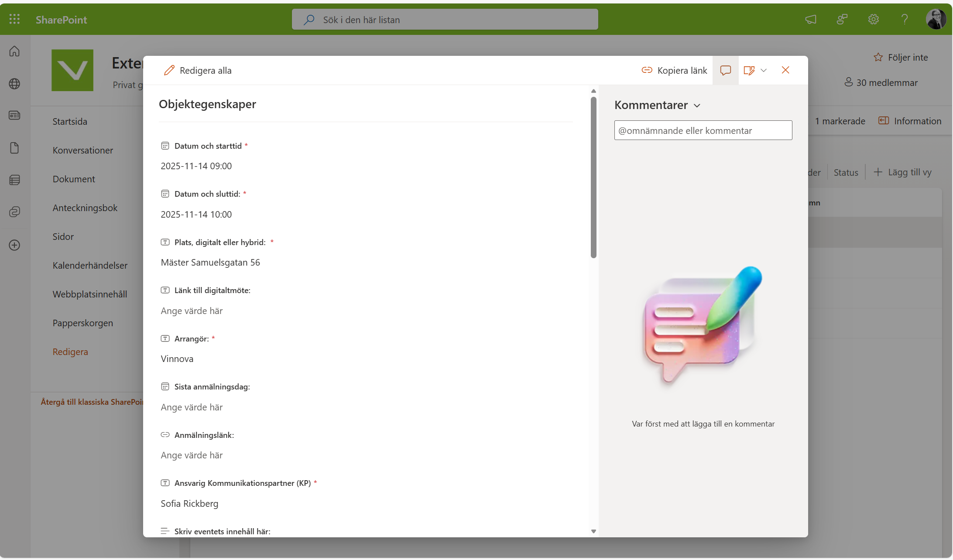This screenshot has width=953, height=560.
Task: Click the Länk till digitaltmöte value field
Action: 192,311
